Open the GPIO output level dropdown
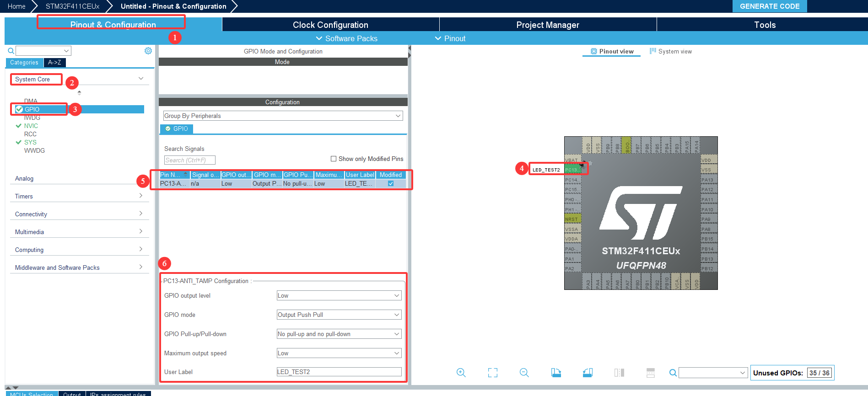The image size is (868, 396). [339, 295]
